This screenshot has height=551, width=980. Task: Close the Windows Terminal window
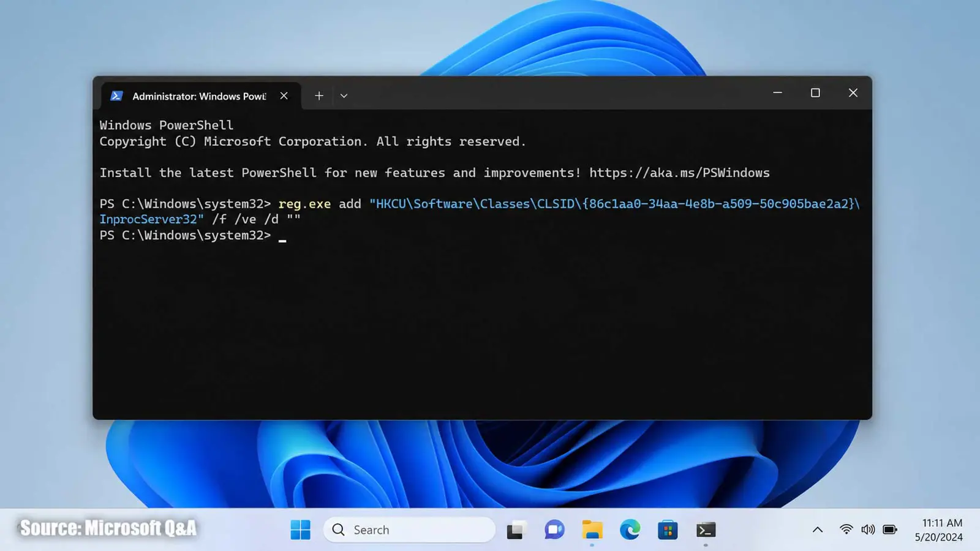coord(853,93)
